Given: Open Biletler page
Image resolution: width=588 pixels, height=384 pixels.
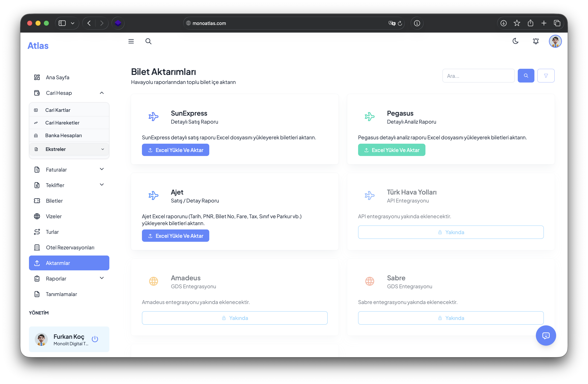Looking at the screenshot, I should (x=69, y=201).
